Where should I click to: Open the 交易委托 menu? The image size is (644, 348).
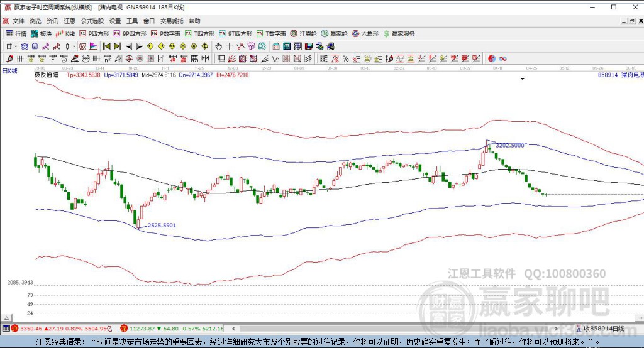pos(172,21)
